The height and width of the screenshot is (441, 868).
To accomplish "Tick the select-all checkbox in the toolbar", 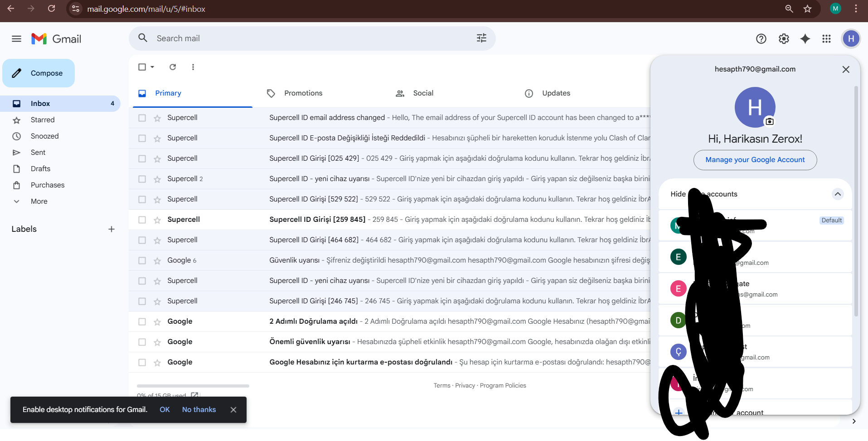I will pyautogui.click(x=142, y=67).
